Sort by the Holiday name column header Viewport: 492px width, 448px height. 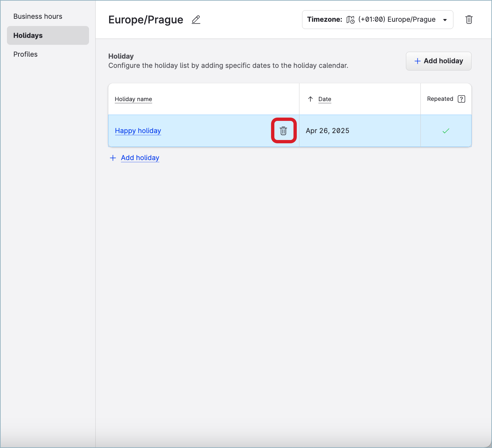[133, 99]
